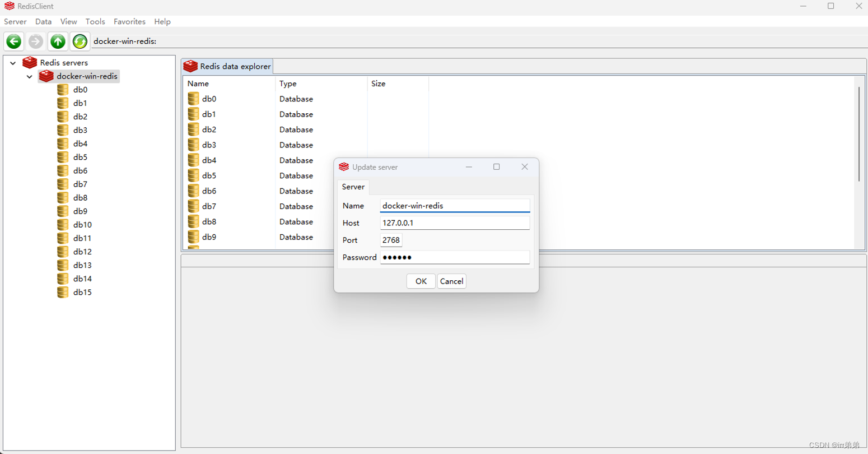The height and width of the screenshot is (454, 868).
Task: Select db8 in the server tree
Action: (80, 197)
